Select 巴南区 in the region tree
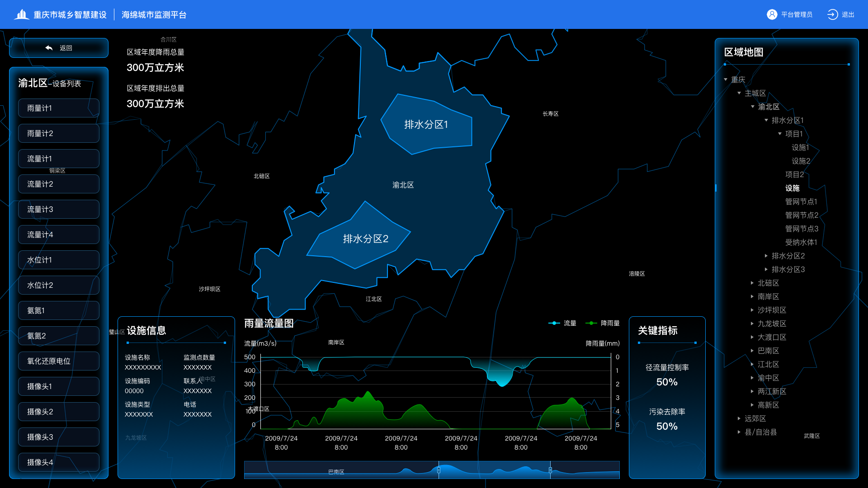Viewport: 868px width, 488px height. 769,351
